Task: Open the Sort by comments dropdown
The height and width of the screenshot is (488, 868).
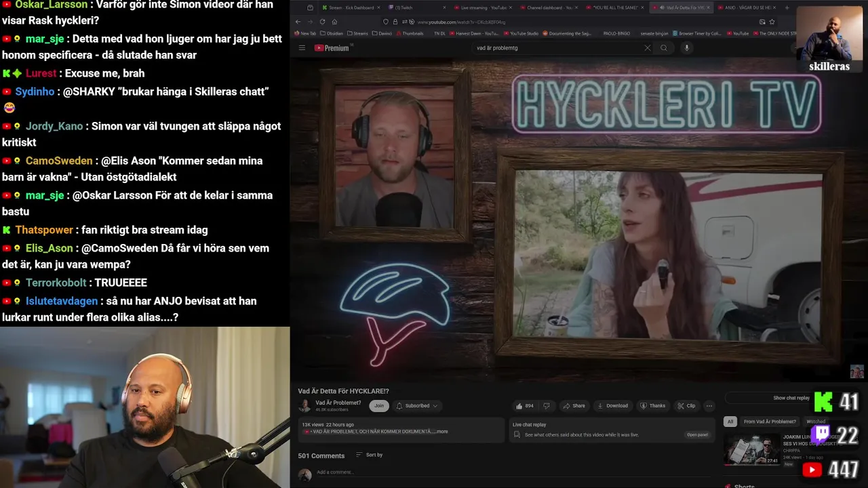Action: click(x=370, y=455)
